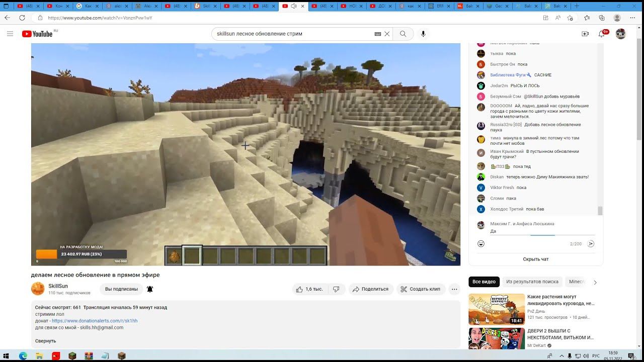The width and height of the screenshot is (644, 362).
Task: Open 'ДВЕРИ 2 ВЫШЛИ С НЕКСТБОТАМИ' video
Action: [560, 334]
